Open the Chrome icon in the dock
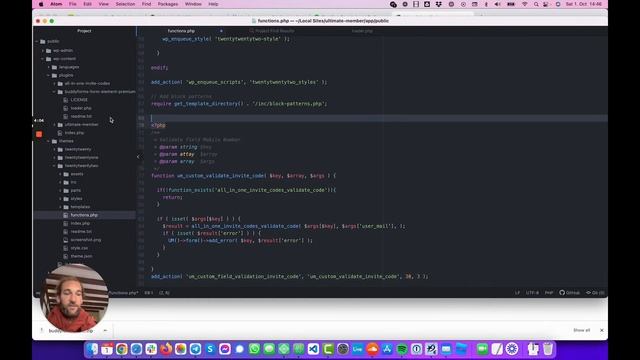The height and width of the screenshot is (360, 640). [122, 349]
